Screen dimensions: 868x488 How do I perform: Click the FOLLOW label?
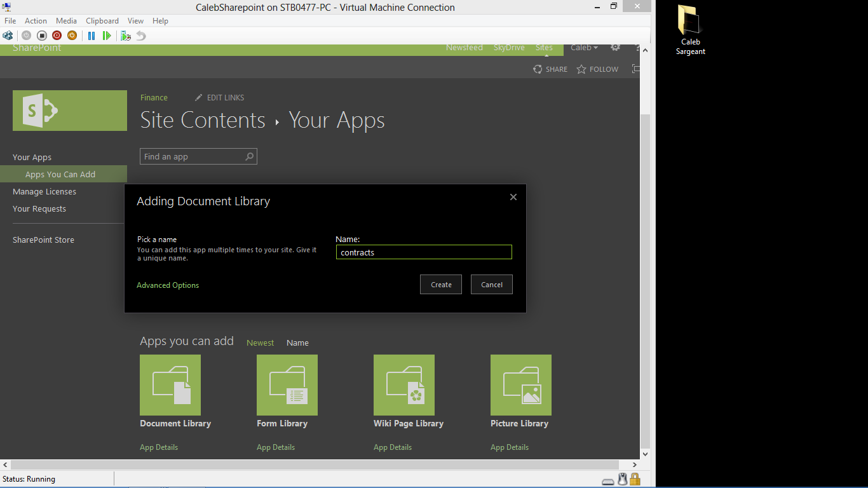(604, 69)
